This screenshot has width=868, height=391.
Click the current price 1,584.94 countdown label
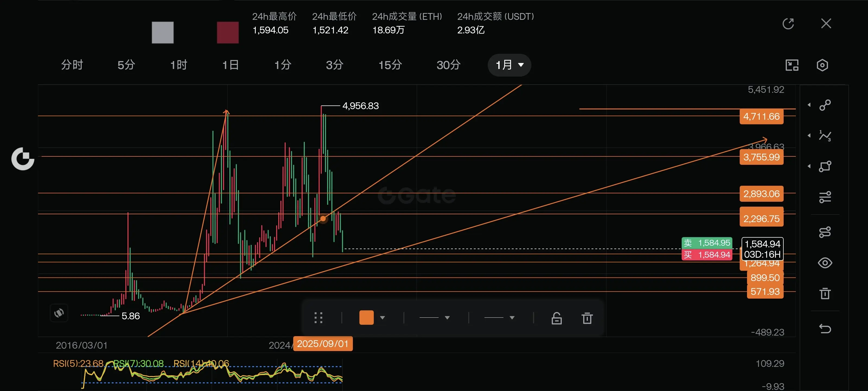click(x=762, y=249)
